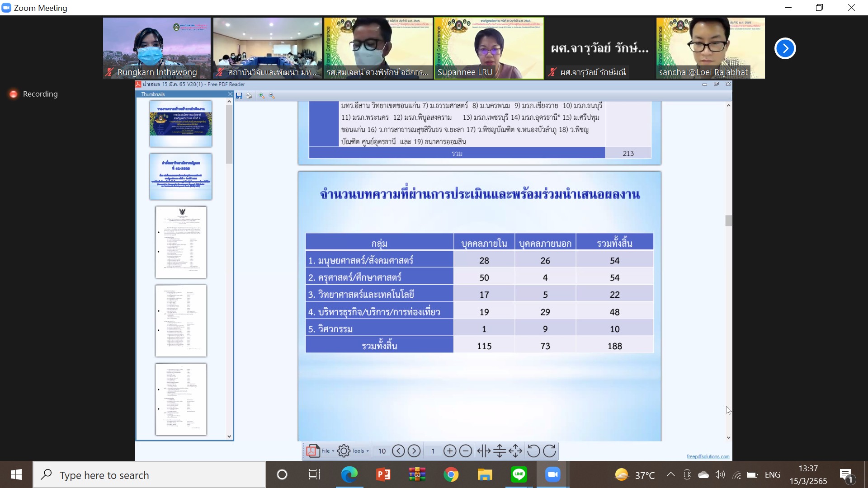
Task: Select Rungkarn Inthawong video tile
Action: 157,48
